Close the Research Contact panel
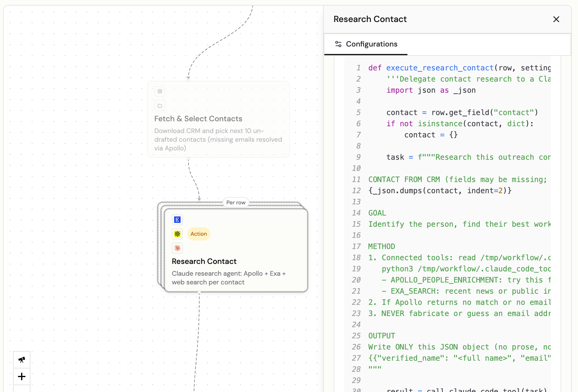The width and height of the screenshot is (578, 392). pos(556,19)
